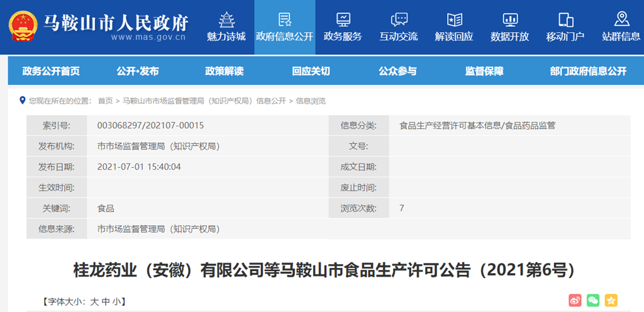Share article to Weibo

pyautogui.click(x=575, y=301)
